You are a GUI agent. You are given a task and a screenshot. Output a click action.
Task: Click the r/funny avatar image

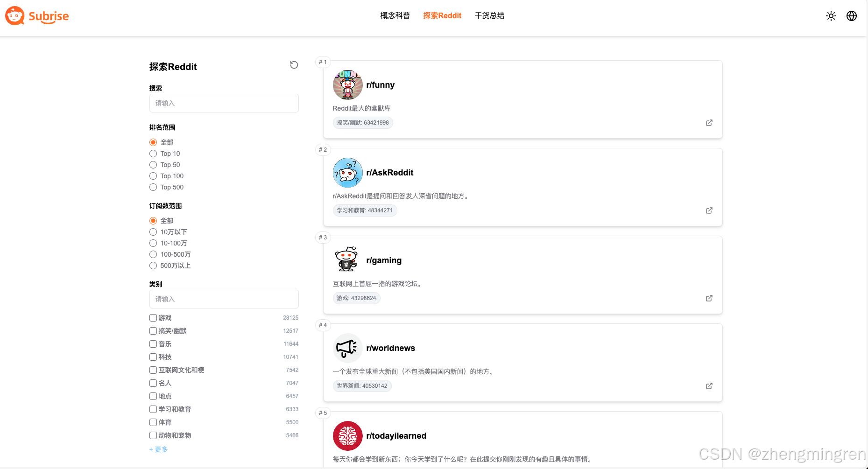pyautogui.click(x=347, y=85)
